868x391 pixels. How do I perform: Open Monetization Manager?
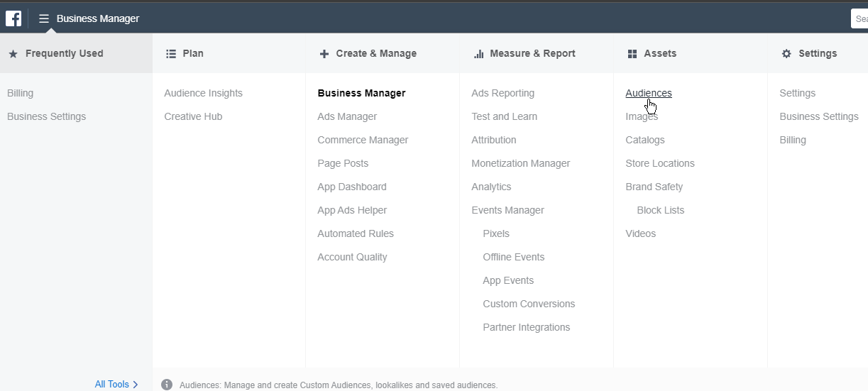520,163
